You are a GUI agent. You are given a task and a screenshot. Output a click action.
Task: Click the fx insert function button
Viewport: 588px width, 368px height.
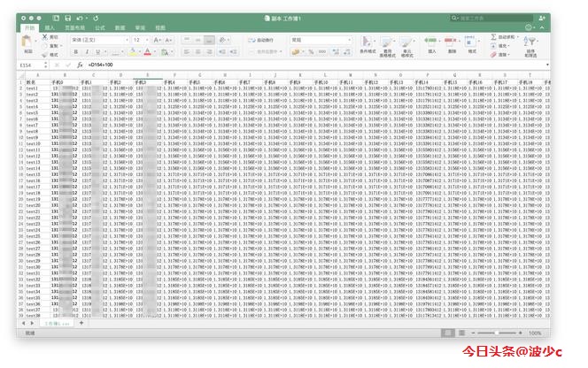80,65
